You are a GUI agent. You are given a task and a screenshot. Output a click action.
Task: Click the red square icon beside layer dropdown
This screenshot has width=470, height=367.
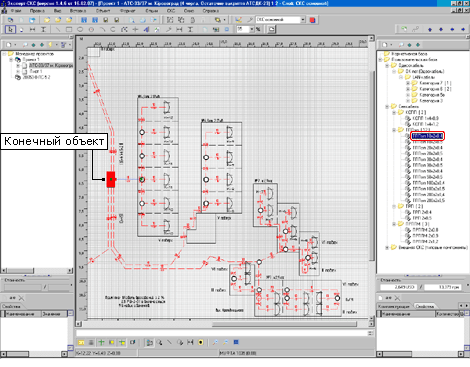312,20
